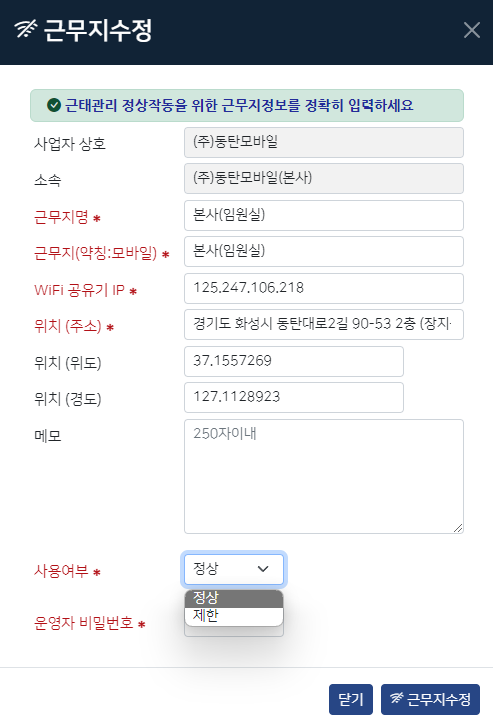Choose 제한 option in the dropdown list
The width and height of the screenshot is (493, 728).
[234, 616]
